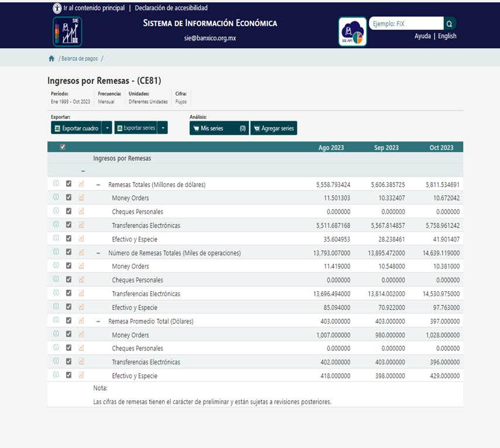500x448 pixels.
Task: Switch site language to English
Action: [x=447, y=36]
